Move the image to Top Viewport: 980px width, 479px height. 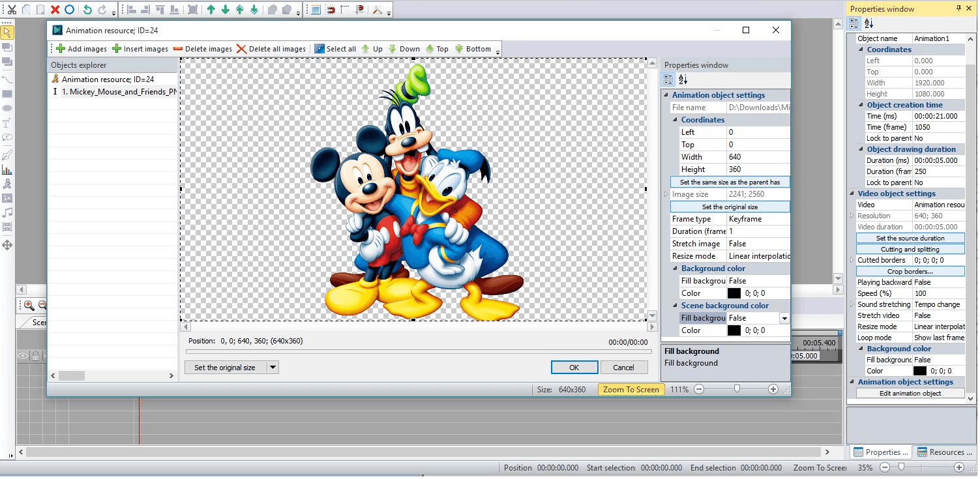437,49
